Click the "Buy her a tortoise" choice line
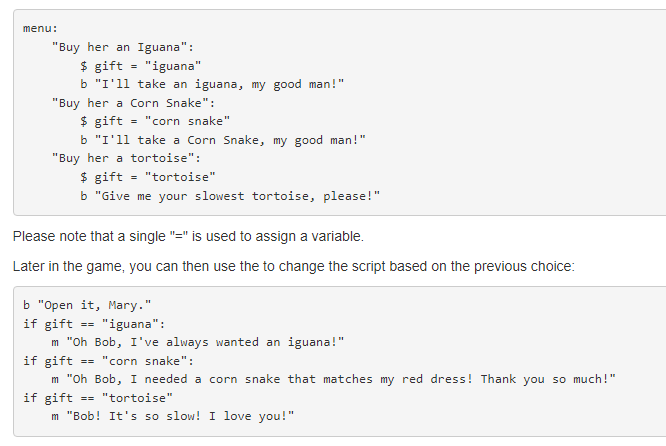 click(x=126, y=158)
